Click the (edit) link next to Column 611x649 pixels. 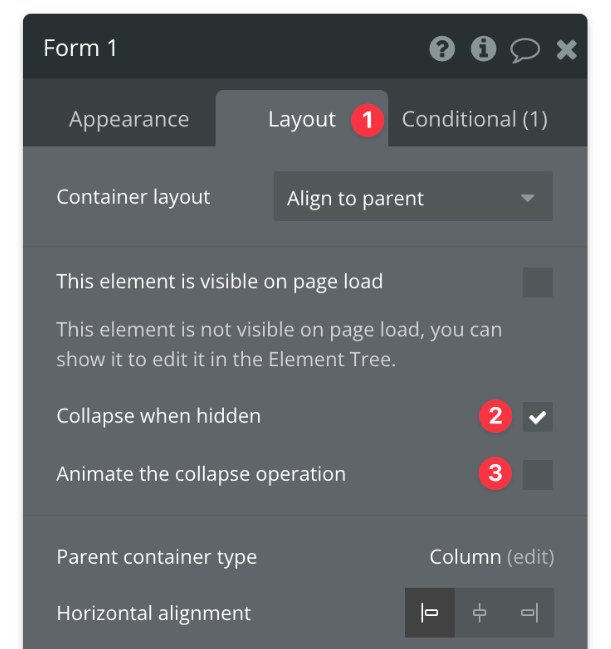(530, 557)
